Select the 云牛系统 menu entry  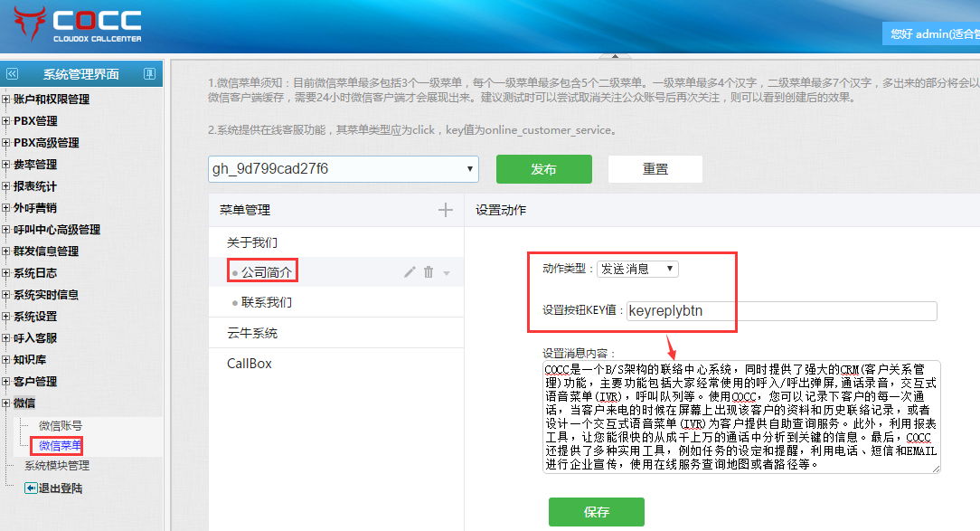[252, 333]
